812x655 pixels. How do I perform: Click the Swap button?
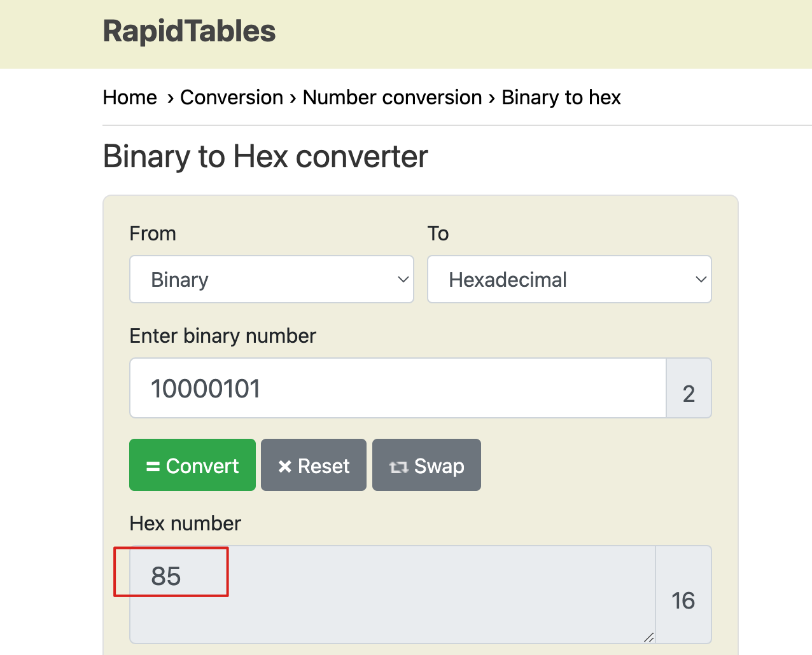[x=426, y=465]
